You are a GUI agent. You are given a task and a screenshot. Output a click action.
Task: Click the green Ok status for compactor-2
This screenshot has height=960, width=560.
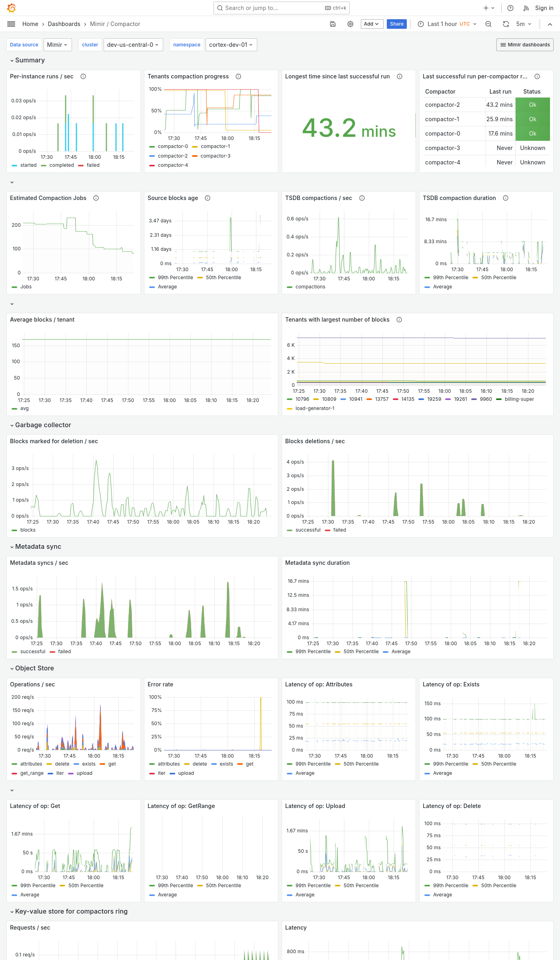[x=532, y=105]
